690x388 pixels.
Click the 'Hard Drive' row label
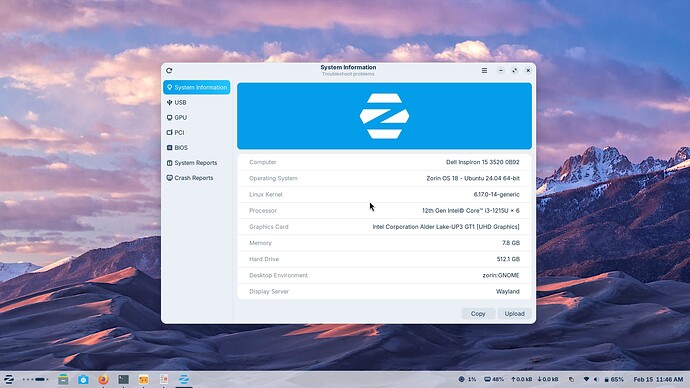coord(264,259)
